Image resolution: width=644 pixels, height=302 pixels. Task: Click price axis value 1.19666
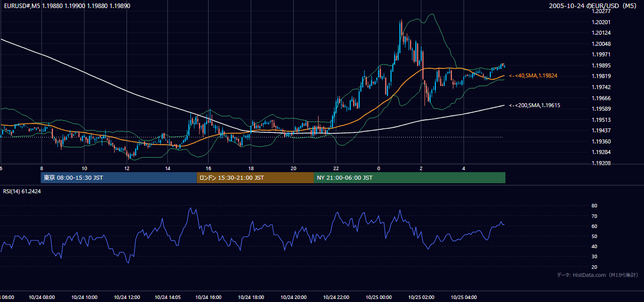[602, 98]
